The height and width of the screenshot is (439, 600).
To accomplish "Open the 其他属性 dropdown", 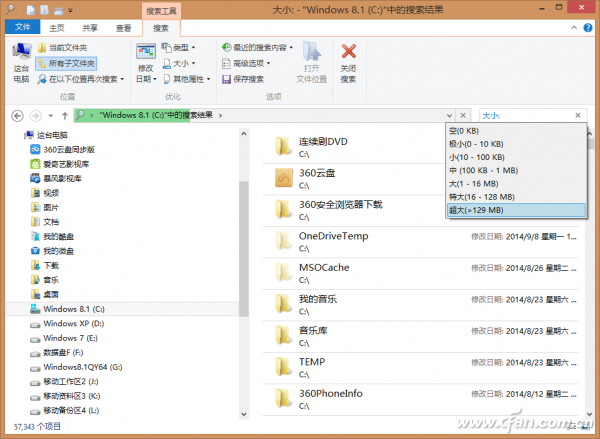I will [x=187, y=79].
